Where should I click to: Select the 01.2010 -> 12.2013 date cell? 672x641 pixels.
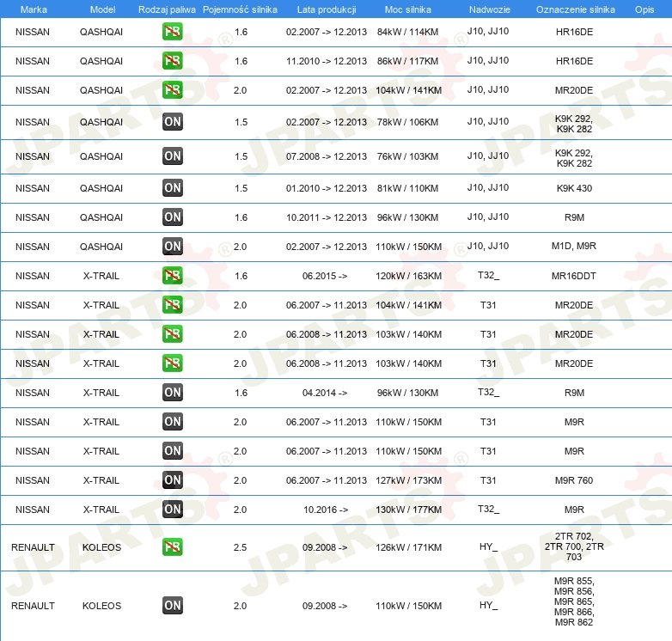point(327,188)
